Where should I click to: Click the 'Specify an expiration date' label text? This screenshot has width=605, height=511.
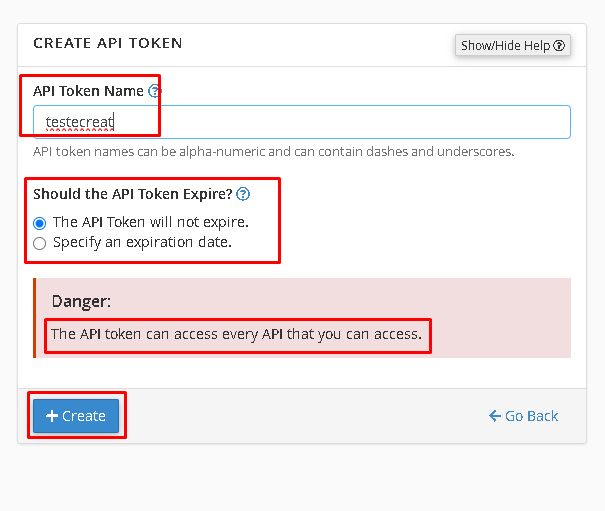click(x=142, y=242)
